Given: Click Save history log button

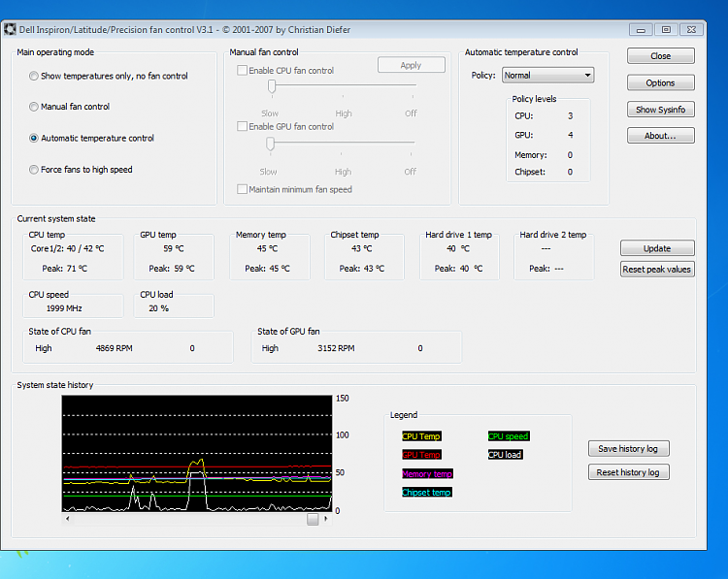Looking at the screenshot, I should tap(629, 449).
